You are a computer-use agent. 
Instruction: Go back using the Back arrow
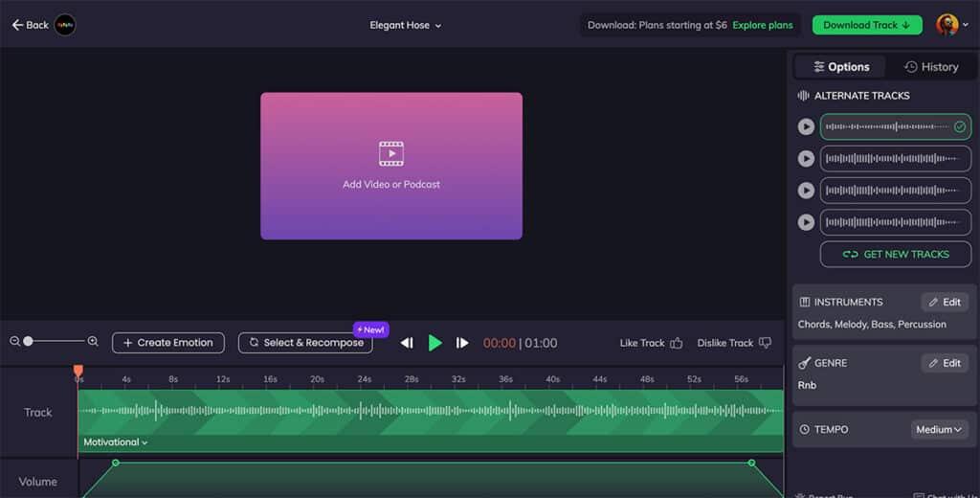(x=30, y=25)
